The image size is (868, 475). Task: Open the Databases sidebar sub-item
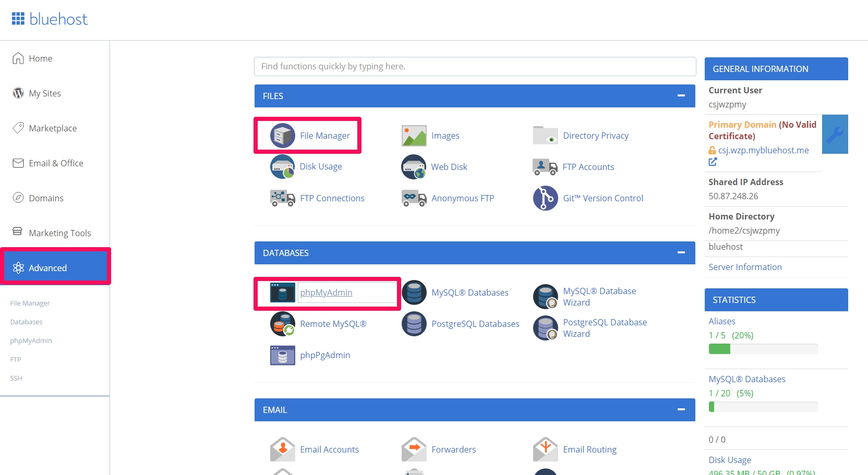click(x=27, y=322)
